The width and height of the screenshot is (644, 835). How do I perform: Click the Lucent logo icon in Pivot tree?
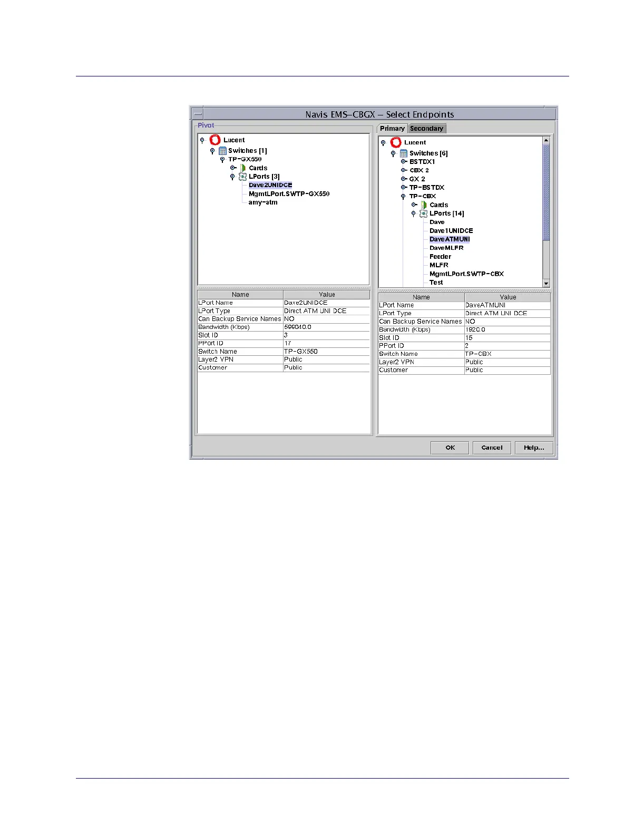(x=214, y=140)
